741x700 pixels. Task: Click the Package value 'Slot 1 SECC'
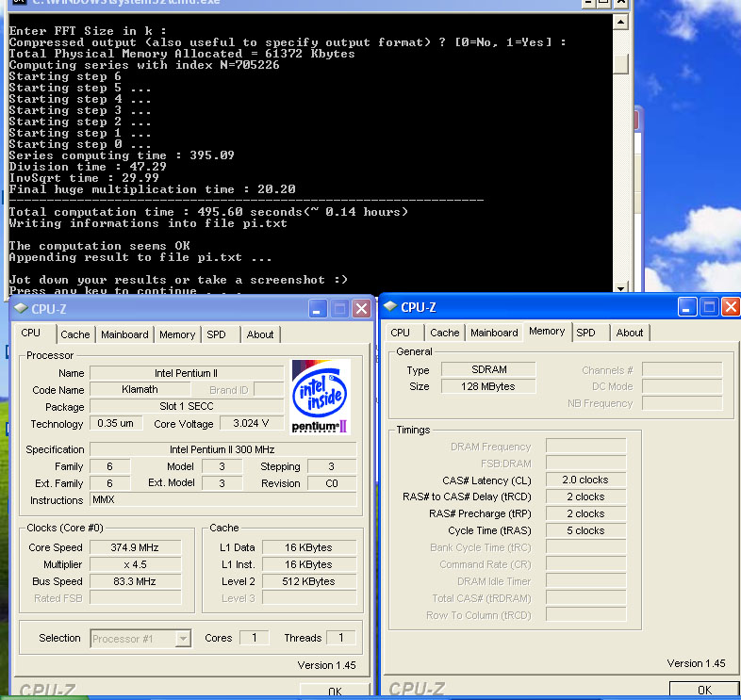pos(187,406)
